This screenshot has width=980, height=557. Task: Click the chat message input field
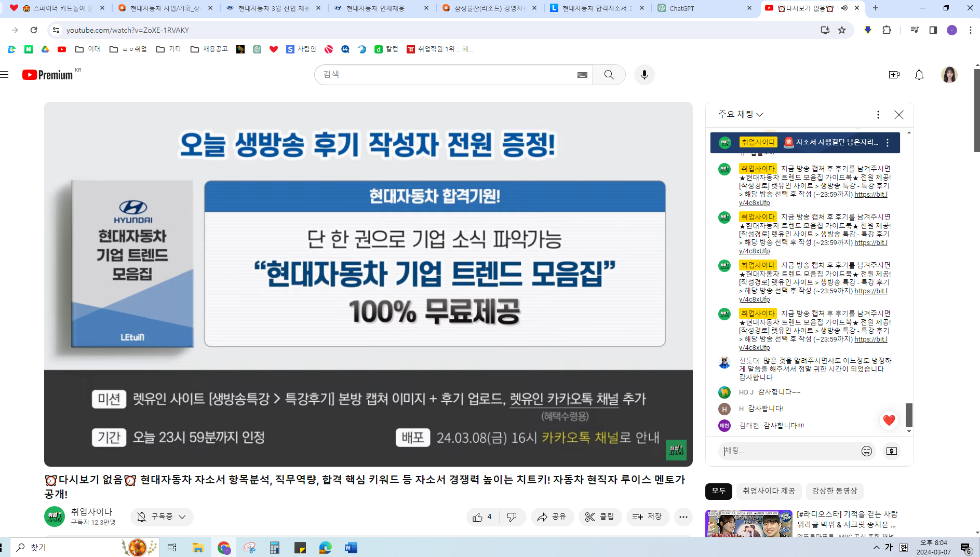click(x=789, y=451)
